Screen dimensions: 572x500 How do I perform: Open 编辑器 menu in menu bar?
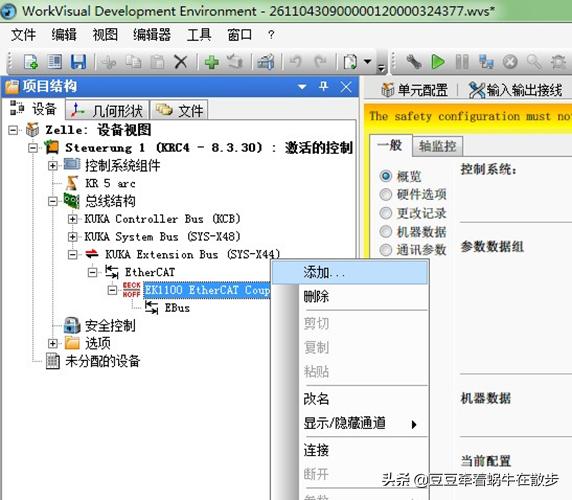(152, 35)
